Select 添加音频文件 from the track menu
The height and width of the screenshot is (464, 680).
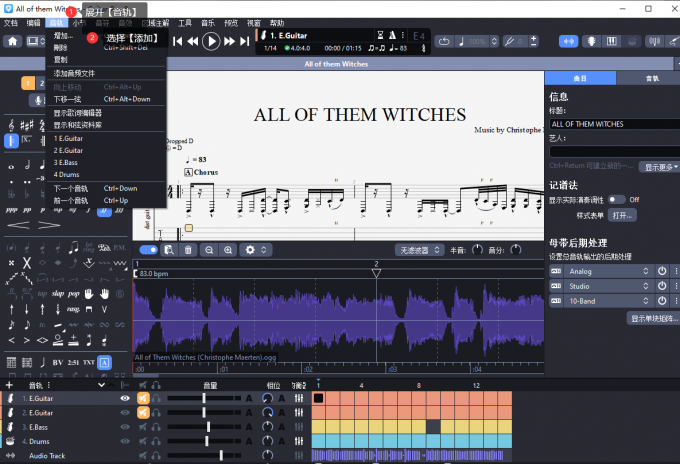pyautogui.click(x=75, y=73)
